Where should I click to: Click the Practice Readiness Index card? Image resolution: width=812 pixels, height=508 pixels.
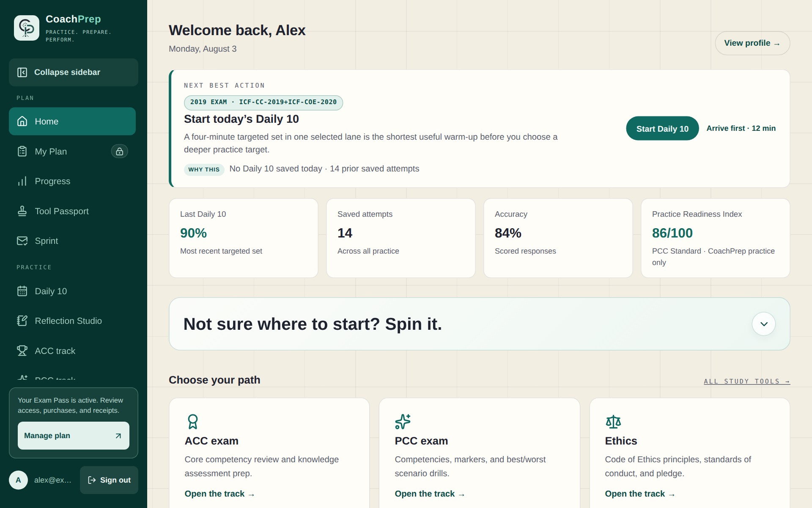[716, 238]
